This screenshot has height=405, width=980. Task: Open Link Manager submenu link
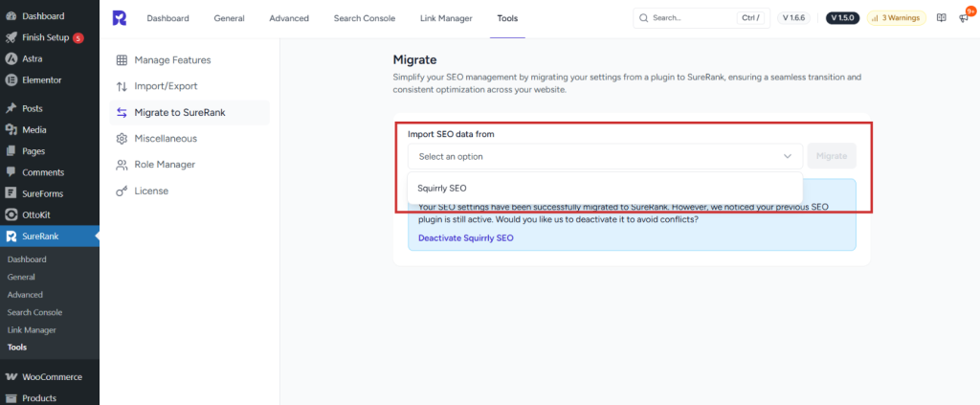(32, 330)
